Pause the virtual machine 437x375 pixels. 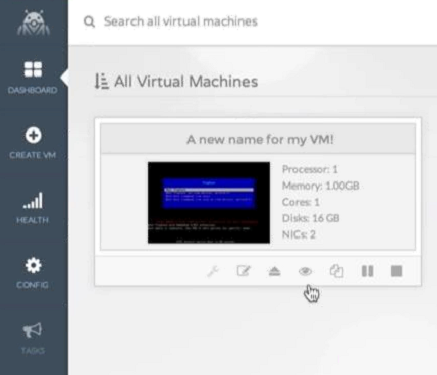(367, 271)
